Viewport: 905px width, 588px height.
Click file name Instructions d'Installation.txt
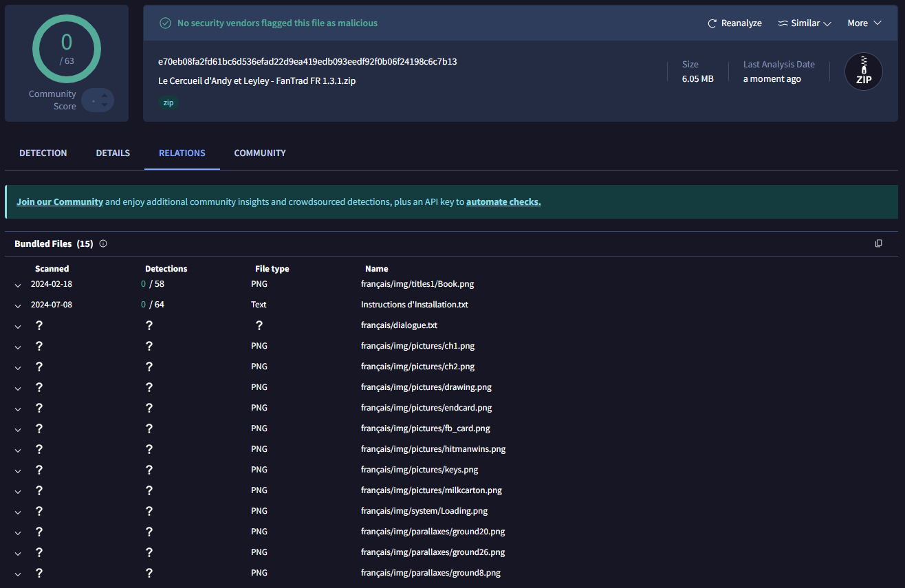[415, 305]
